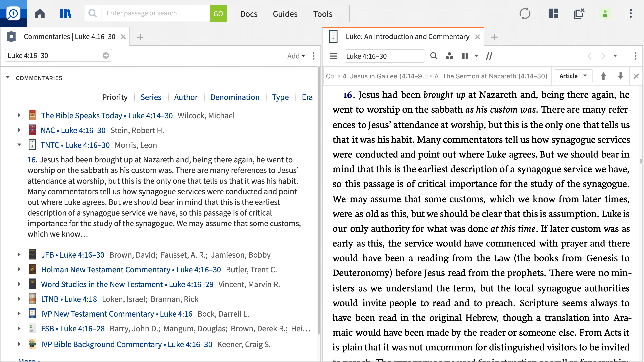Go to the Home dashboard

pyautogui.click(x=40, y=13)
